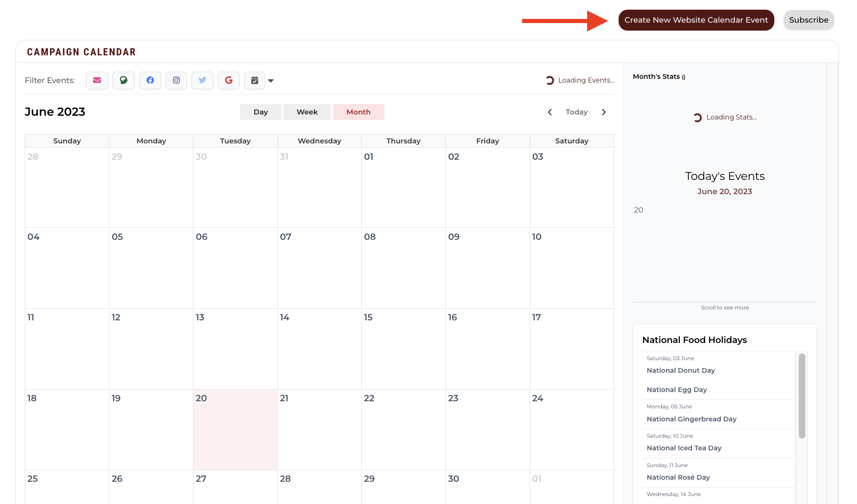Select June 20 highlighted date cell
857x504 pixels.
[235, 429]
